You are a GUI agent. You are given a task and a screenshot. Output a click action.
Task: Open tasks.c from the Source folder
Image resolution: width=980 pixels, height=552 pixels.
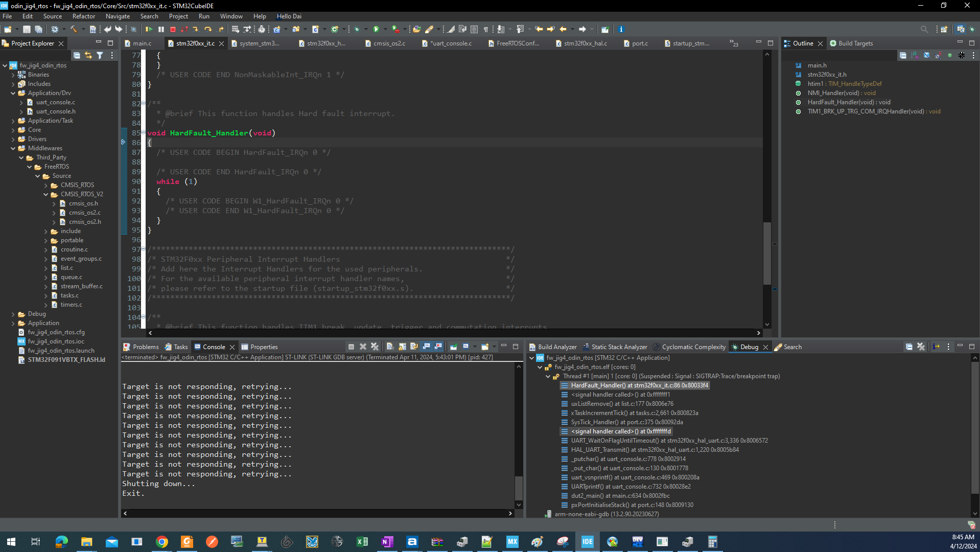pyautogui.click(x=69, y=295)
